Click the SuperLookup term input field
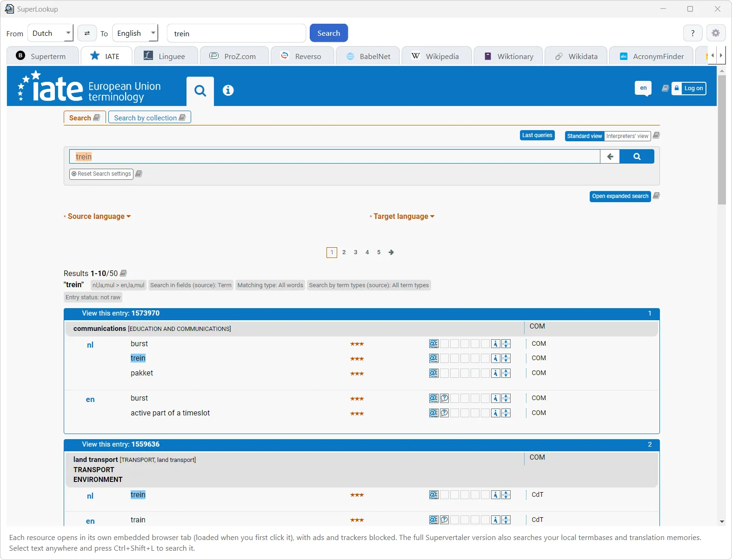732x560 pixels. click(236, 33)
